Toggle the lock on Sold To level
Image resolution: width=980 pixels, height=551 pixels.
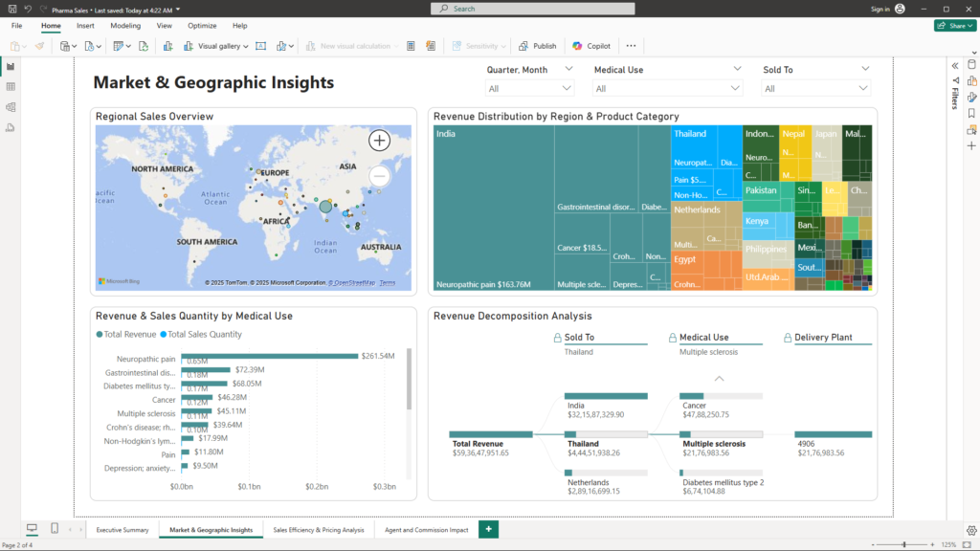click(557, 338)
